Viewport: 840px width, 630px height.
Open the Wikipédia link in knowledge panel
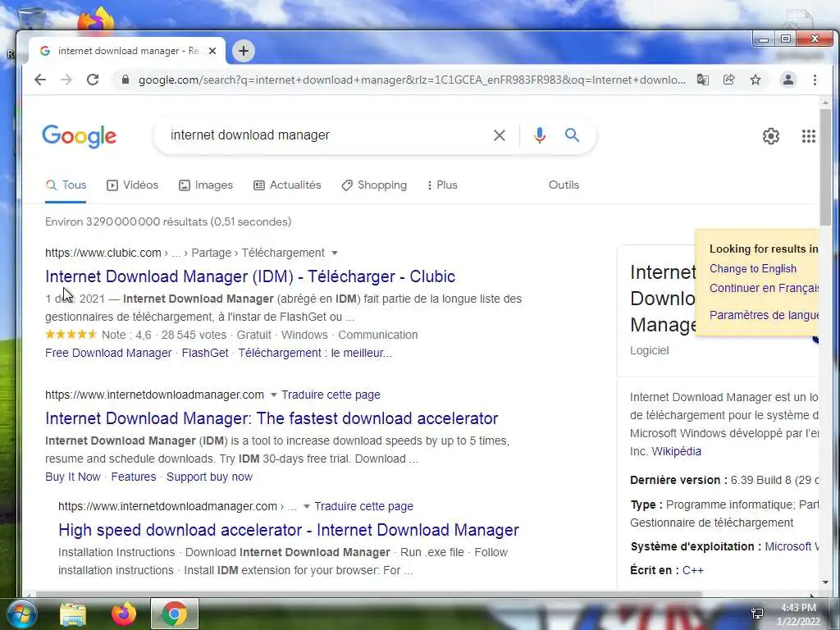tap(676, 452)
